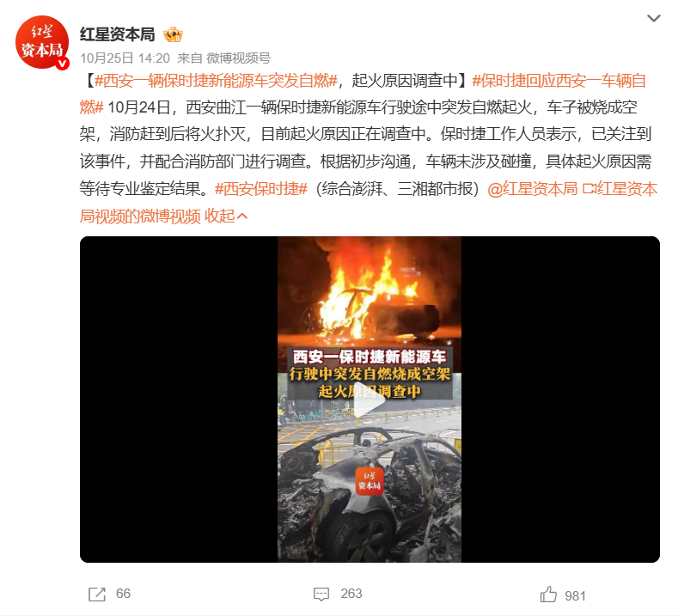This screenshot has width=678, height=616.
Task: Click the 红星资本局 profile avatar
Action: (42, 42)
